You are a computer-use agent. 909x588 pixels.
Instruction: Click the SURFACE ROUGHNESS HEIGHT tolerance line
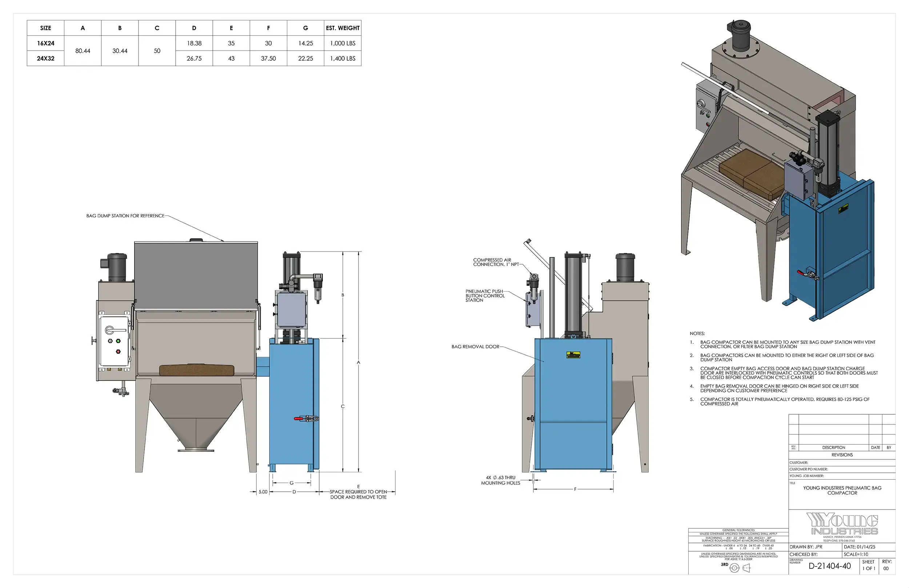(x=738, y=541)
